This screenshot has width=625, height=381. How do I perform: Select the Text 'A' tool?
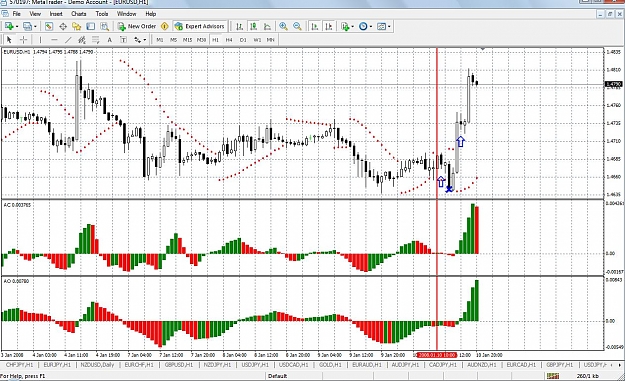[110, 39]
